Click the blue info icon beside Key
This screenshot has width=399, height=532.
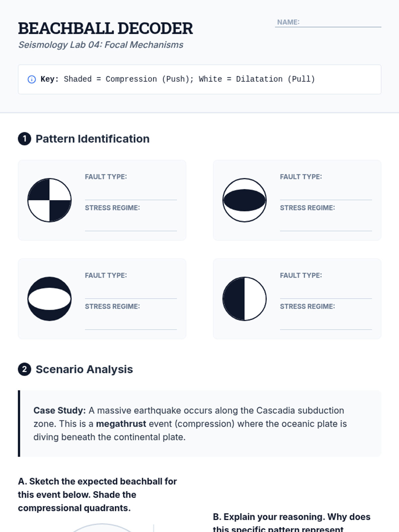tap(32, 79)
